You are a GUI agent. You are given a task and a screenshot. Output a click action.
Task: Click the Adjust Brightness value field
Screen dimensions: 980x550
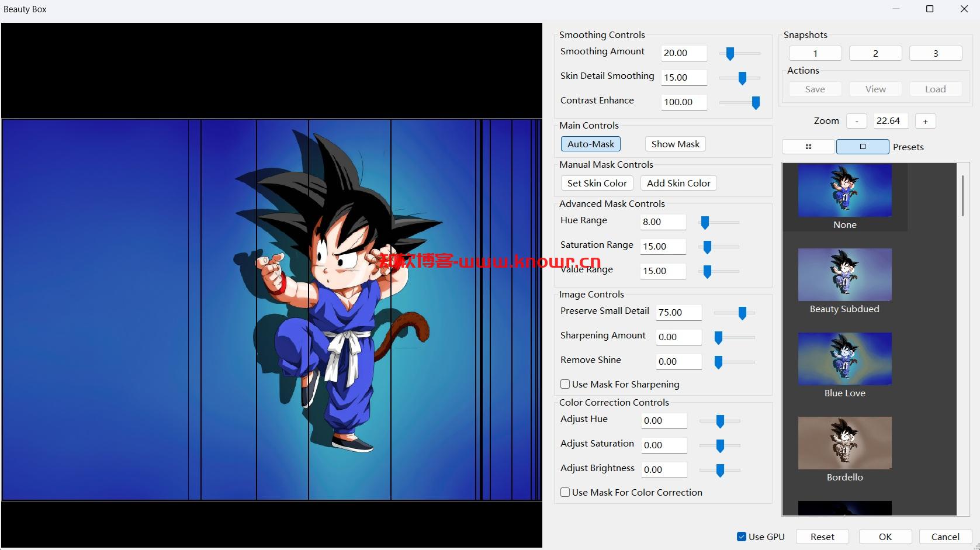(664, 470)
